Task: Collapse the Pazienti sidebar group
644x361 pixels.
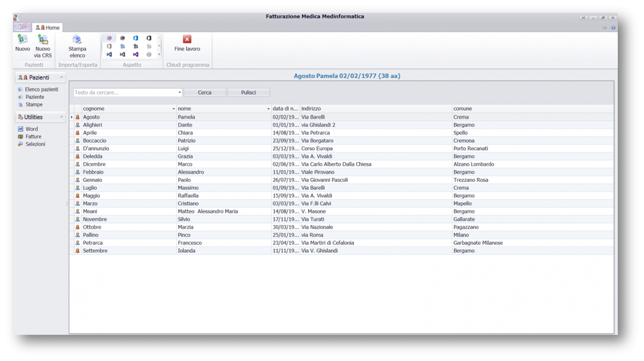Action: click(61, 77)
